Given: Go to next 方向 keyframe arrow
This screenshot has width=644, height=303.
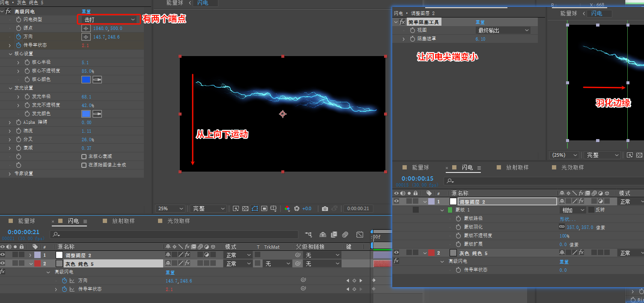Looking at the screenshot, I should (x=361, y=281).
